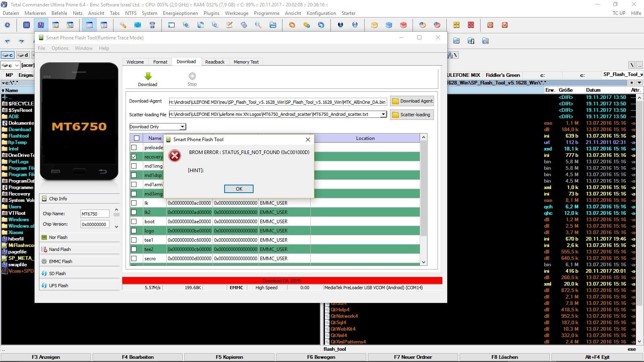Click the yellow cube icon in the toolbar
The image size is (644, 362).
tap(374, 25)
